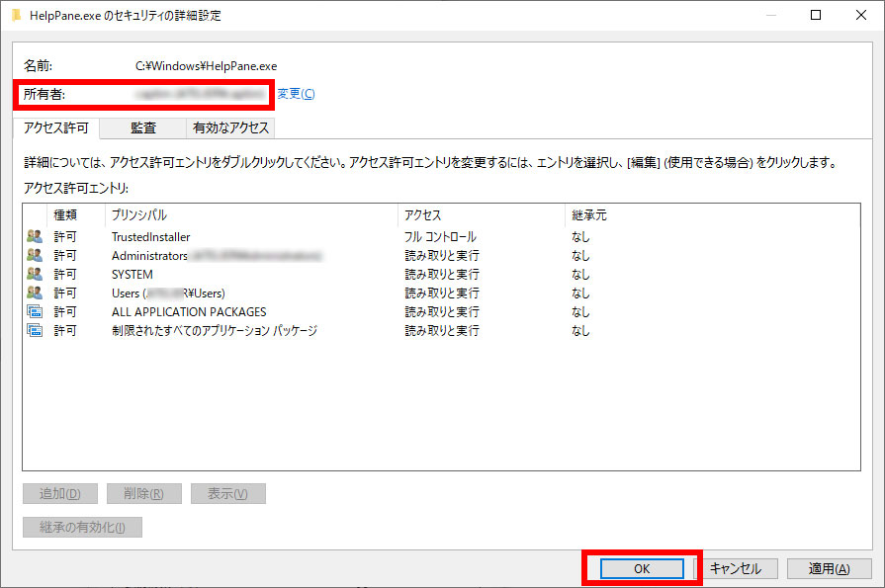Sort by the アクセス column header
The width and height of the screenshot is (885, 588).
[482, 215]
